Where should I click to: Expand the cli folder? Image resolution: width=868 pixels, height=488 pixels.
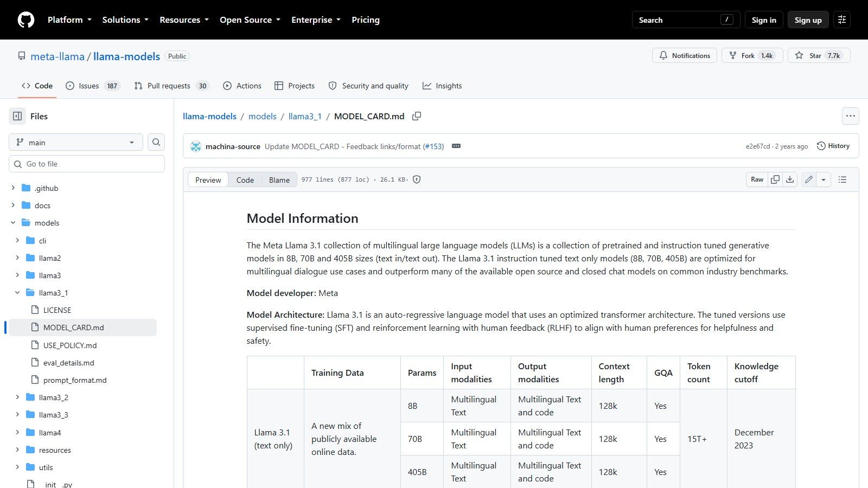[17, 241]
